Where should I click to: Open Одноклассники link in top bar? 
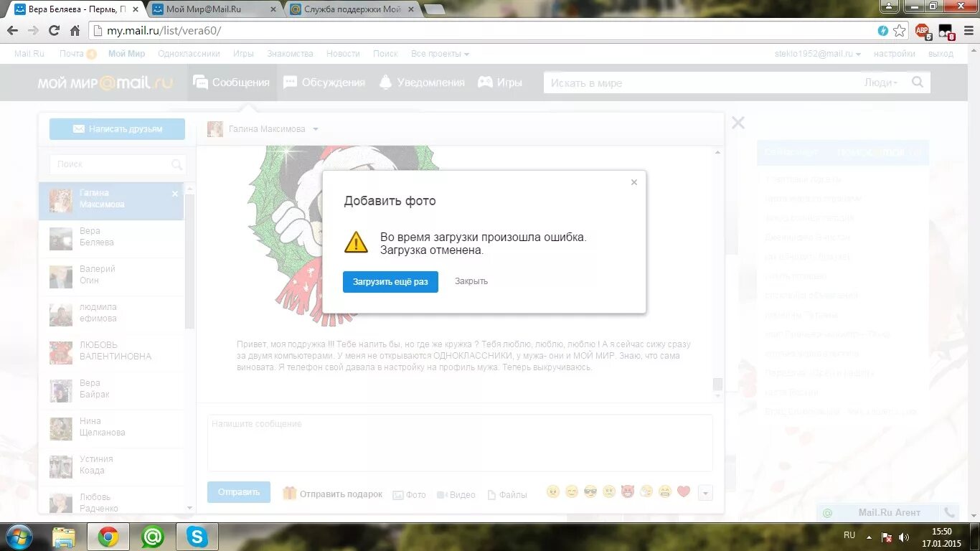tap(189, 54)
